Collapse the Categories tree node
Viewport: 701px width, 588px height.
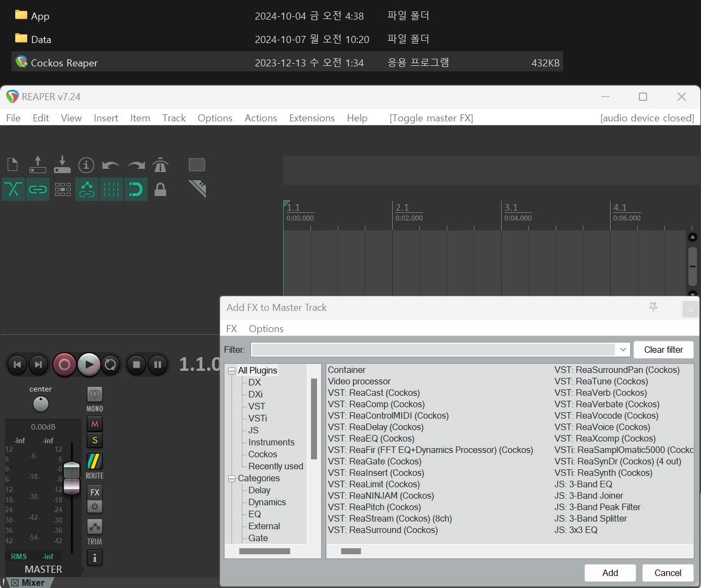click(x=231, y=479)
